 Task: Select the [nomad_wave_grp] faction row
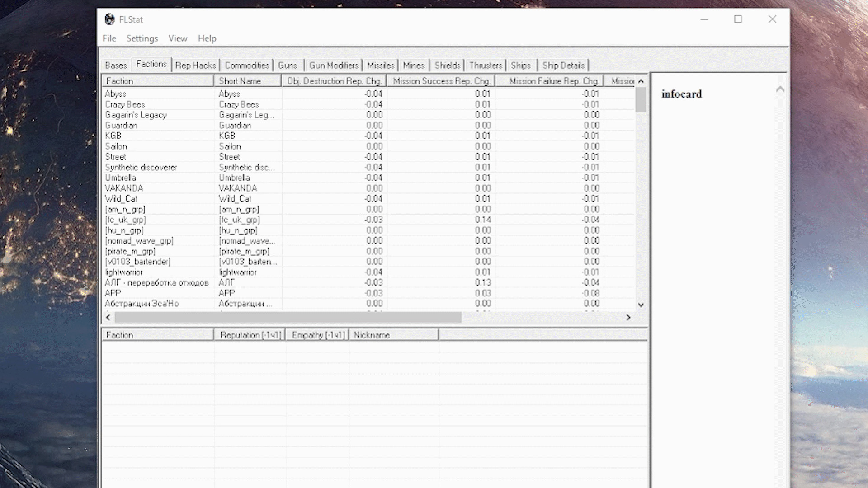[368, 240]
